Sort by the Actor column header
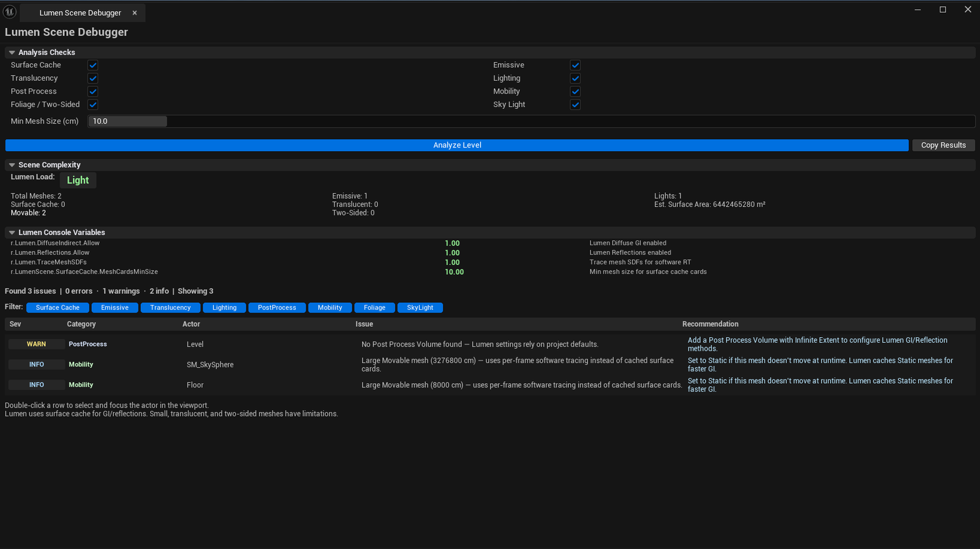The width and height of the screenshot is (980, 549). pos(191,324)
